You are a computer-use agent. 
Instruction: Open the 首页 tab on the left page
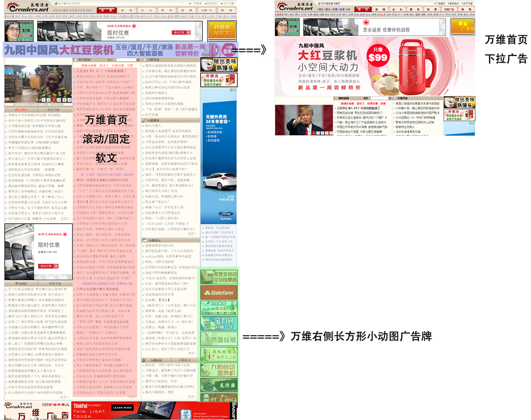coord(107,10)
